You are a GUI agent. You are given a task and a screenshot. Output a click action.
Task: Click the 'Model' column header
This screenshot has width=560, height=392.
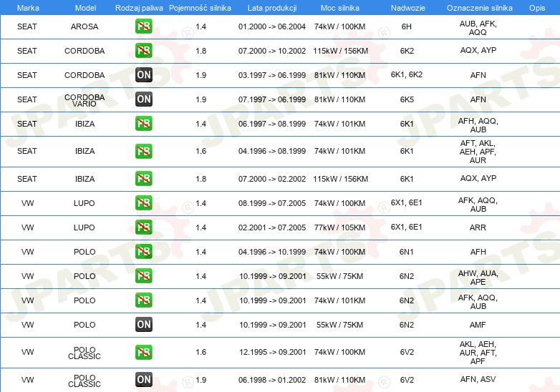click(x=85, y=8)
